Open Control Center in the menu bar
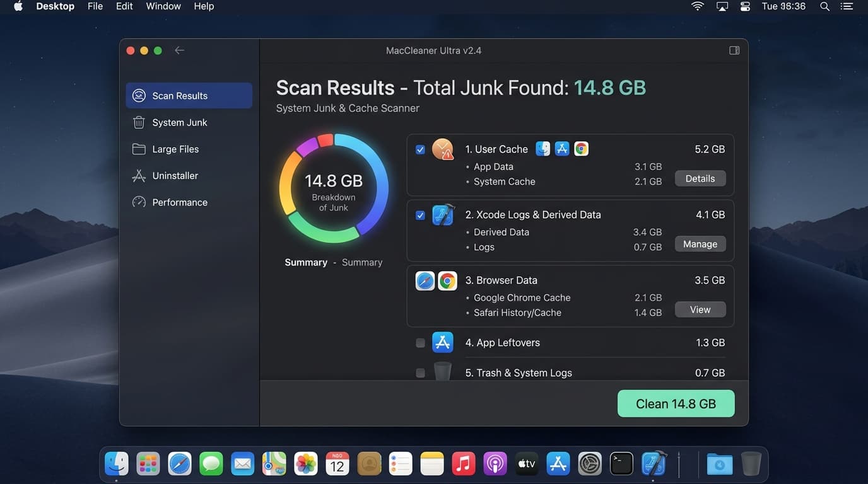 [745, 6]
